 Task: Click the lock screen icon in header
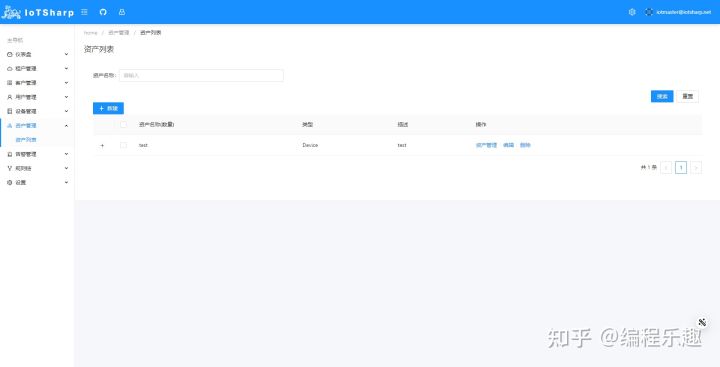(x=122, y=12)
